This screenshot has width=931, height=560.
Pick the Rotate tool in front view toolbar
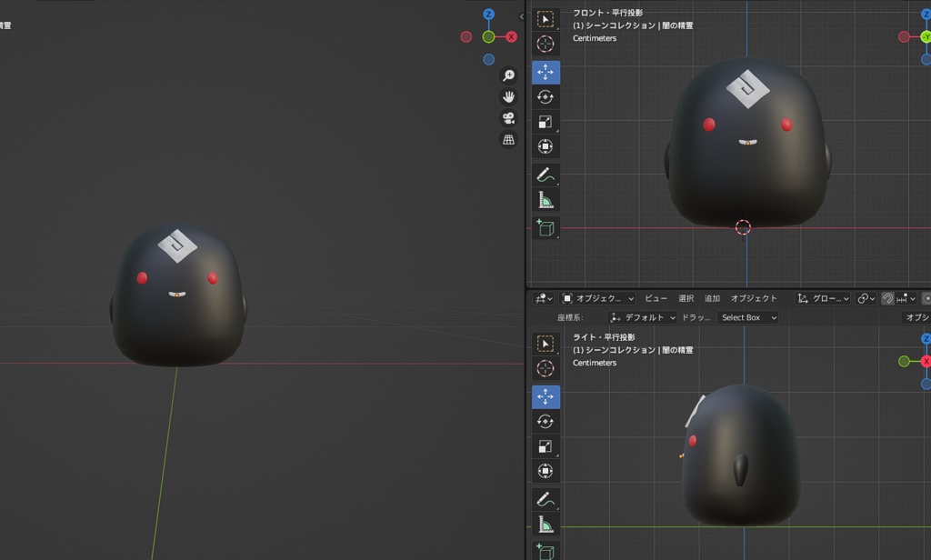click(x=546, y=96)
